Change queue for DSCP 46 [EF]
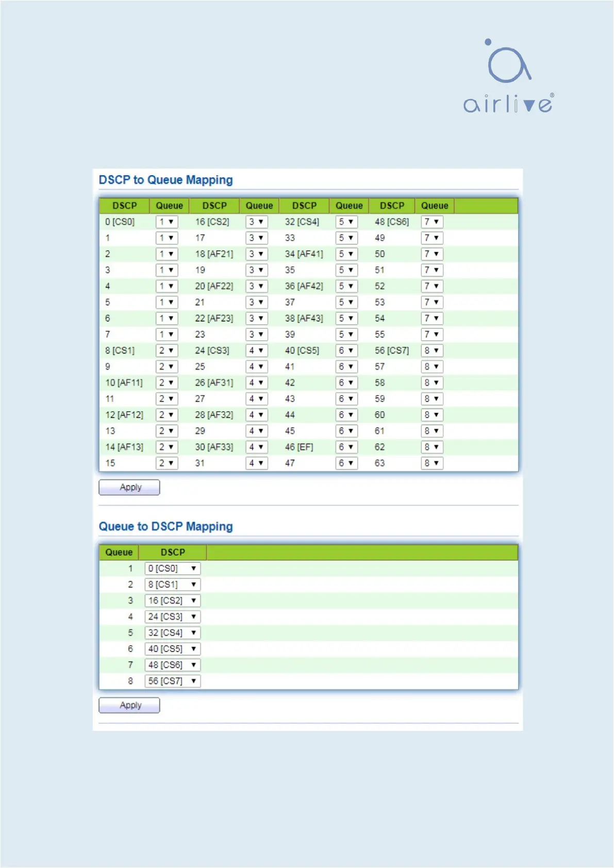 [x=346, y=447]
